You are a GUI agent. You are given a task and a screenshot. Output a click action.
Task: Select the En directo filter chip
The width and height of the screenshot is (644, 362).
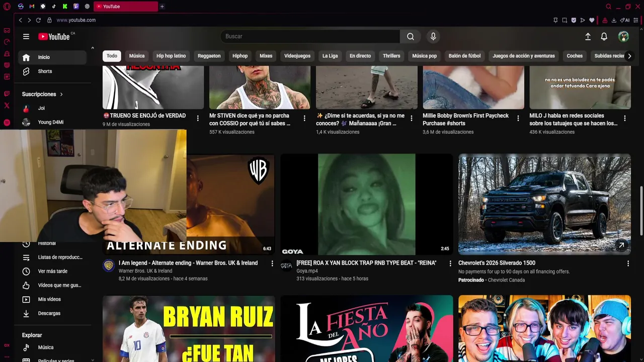pos(360,56)
